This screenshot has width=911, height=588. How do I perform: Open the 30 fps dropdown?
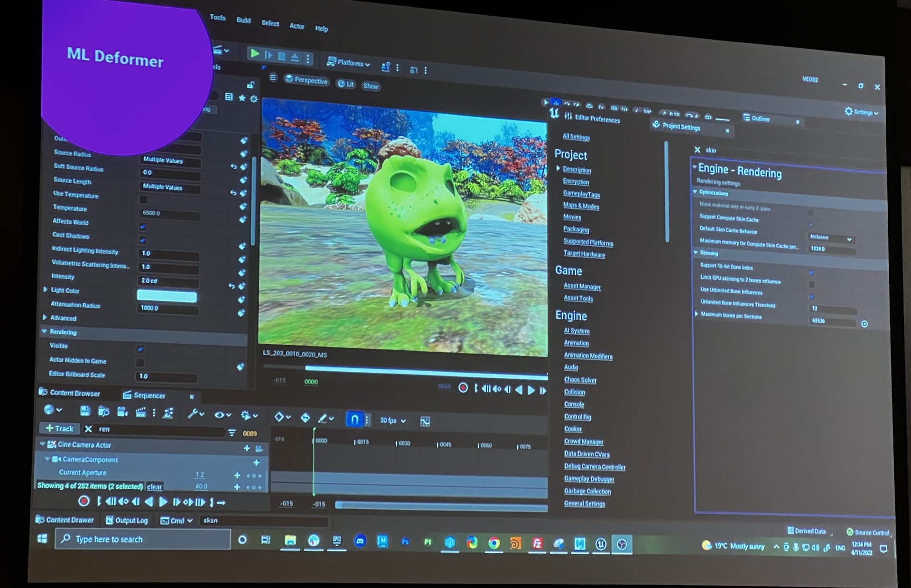393,421
